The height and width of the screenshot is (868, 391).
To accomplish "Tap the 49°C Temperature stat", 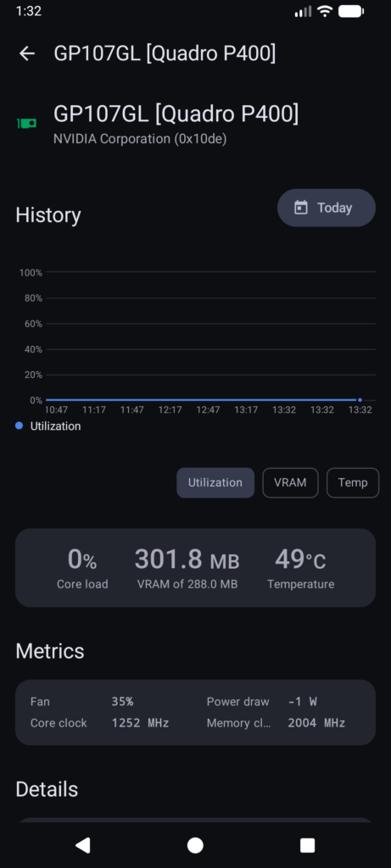I will 301,568.
